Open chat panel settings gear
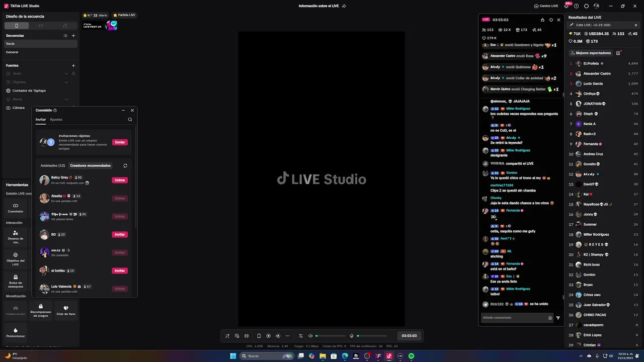This screenshot has height=362, width=644. click(551, 20)
